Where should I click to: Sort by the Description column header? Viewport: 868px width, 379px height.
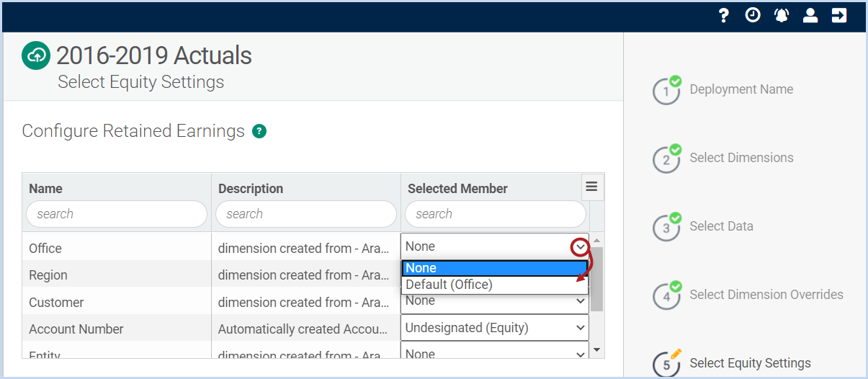click(251, 188)
